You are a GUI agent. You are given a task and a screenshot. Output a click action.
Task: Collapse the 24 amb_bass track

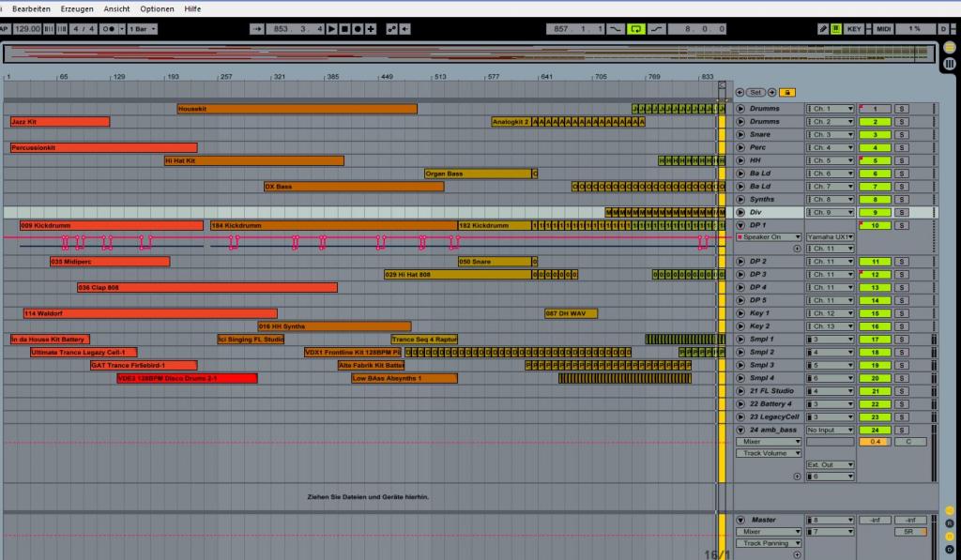740,431
